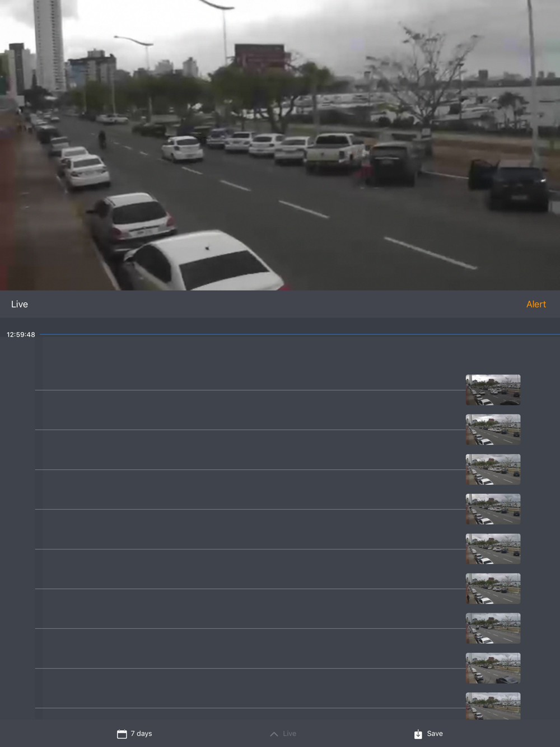The height and width of the screenshot is (747, 560).
Task: View the sixth recording thumbnail in timeline
Action: 493,589
